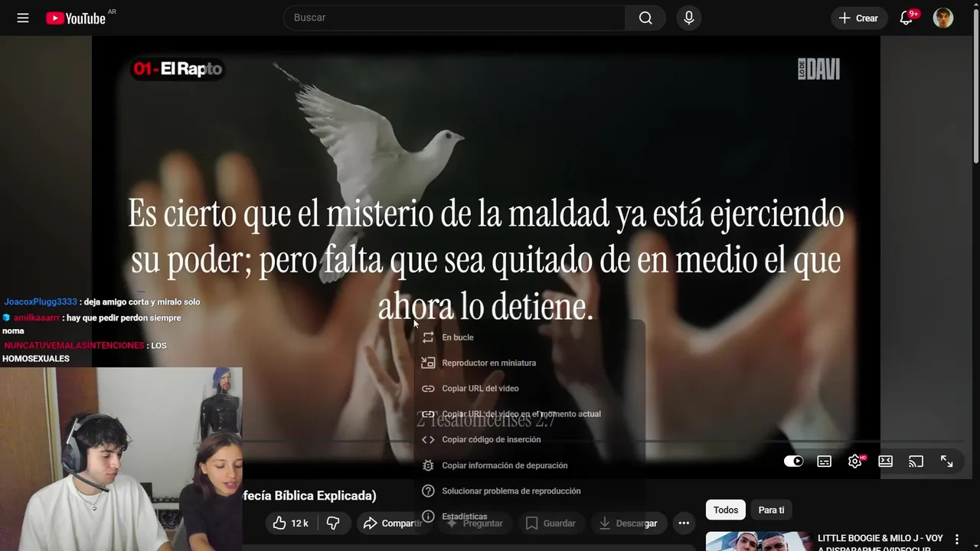Start voice search with microphone icon

click(689, 18)
